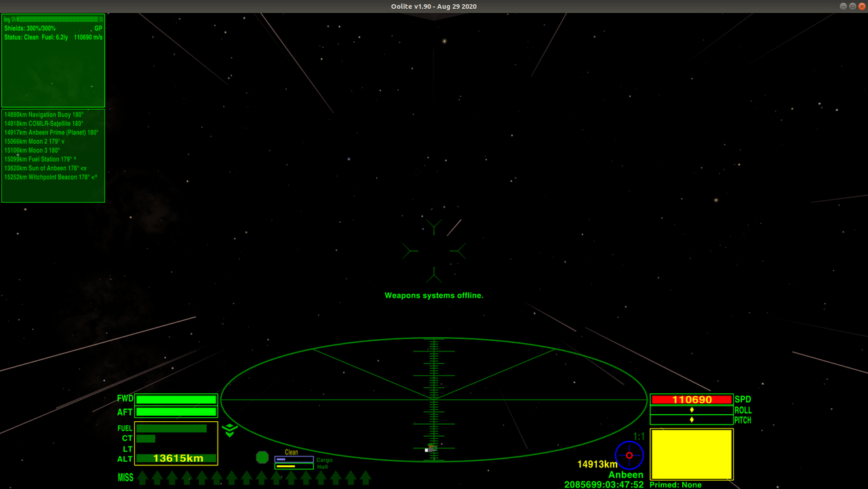Click the large yellow display panel

692,454
